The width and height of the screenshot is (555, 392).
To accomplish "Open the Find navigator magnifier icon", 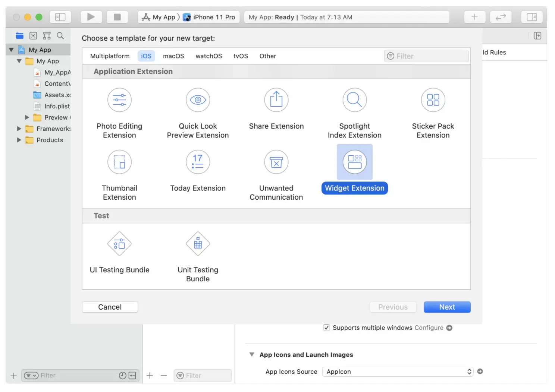I will click(60, 36).
